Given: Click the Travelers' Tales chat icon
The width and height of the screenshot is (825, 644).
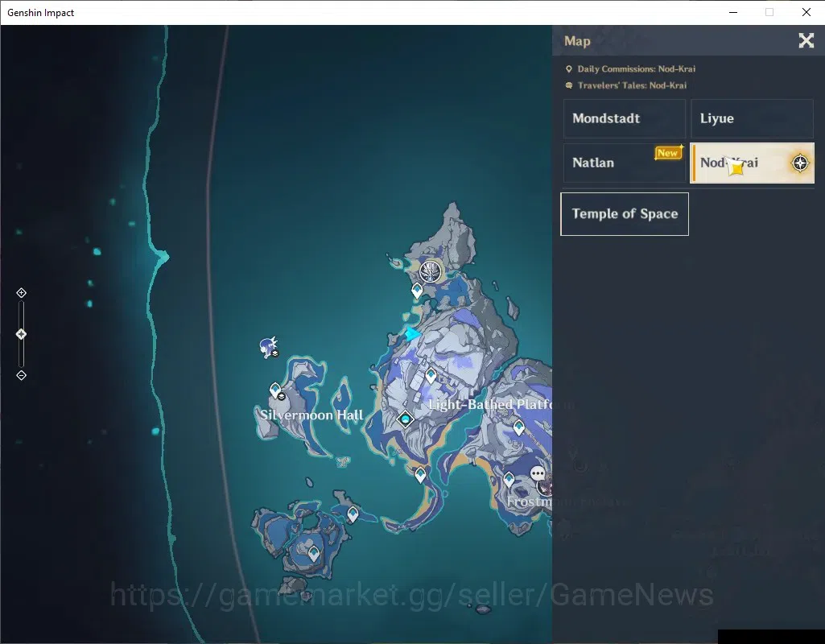Looking at the screenshot, I should [569, 85].
